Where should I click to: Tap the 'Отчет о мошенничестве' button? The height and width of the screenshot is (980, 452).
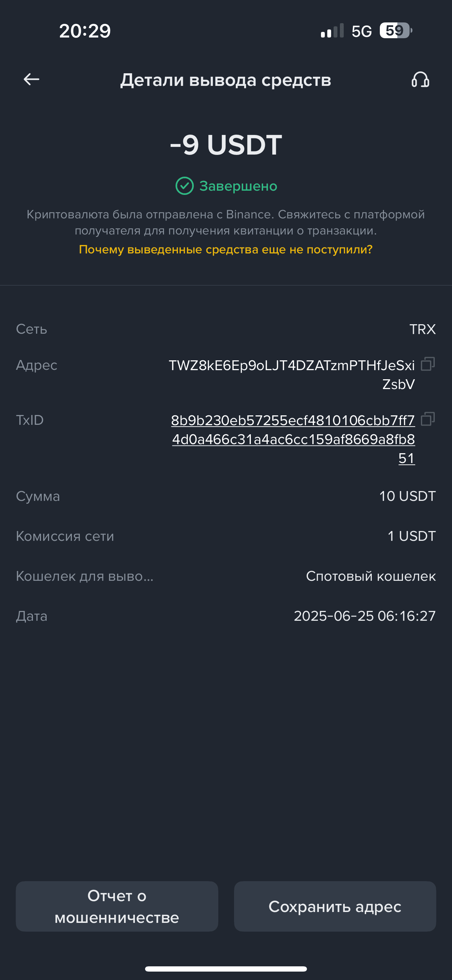117,906
